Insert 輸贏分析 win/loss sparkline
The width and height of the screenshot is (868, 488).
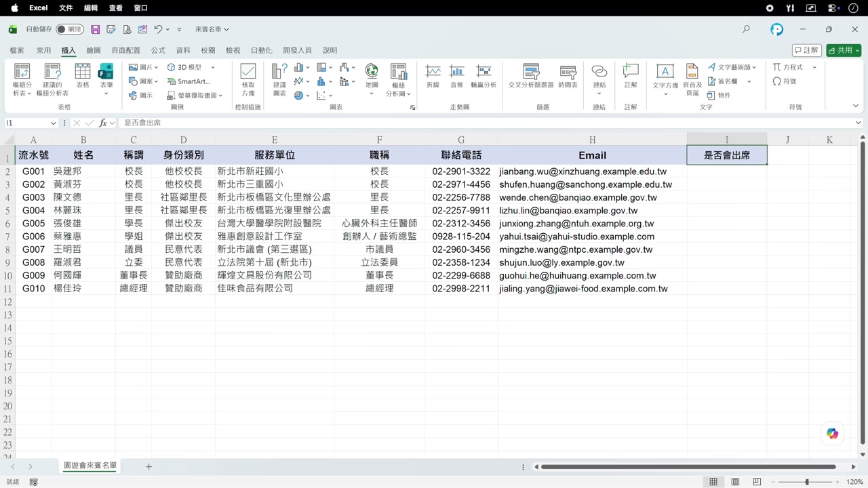click(x=484, y=76)
